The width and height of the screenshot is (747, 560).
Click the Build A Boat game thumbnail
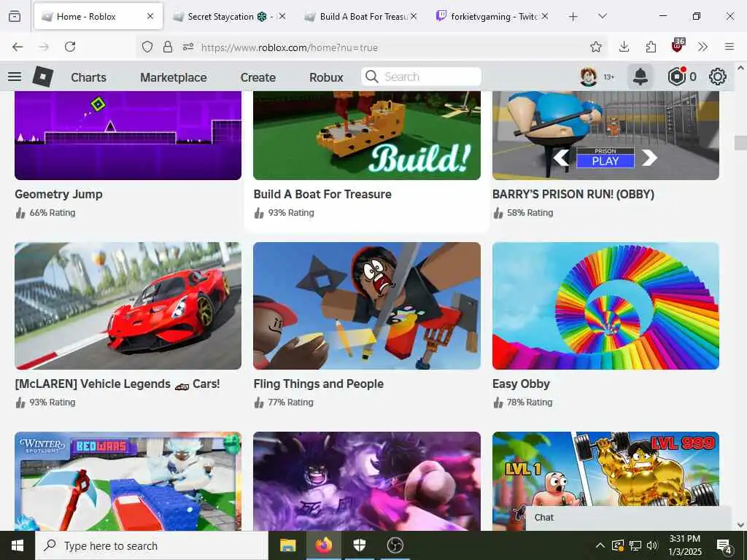(x=367, y=135)
